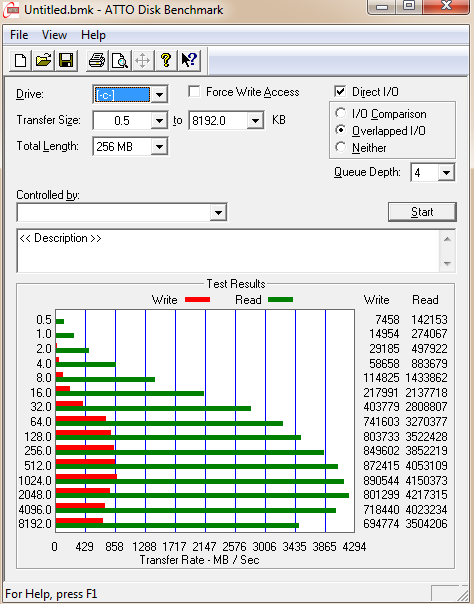The image size is (474, 604).
Task: Click the 0.5 row label in chart
Action: tap(44, 319)
